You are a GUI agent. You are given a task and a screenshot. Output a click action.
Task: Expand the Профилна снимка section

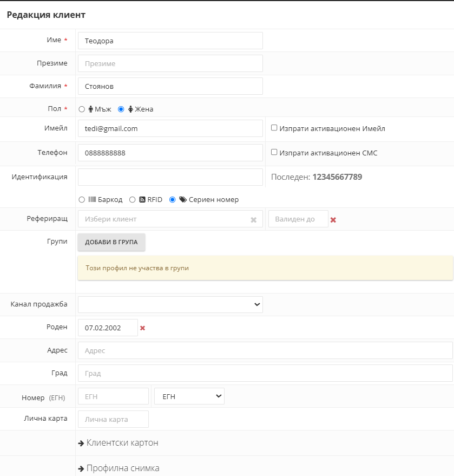119,468
